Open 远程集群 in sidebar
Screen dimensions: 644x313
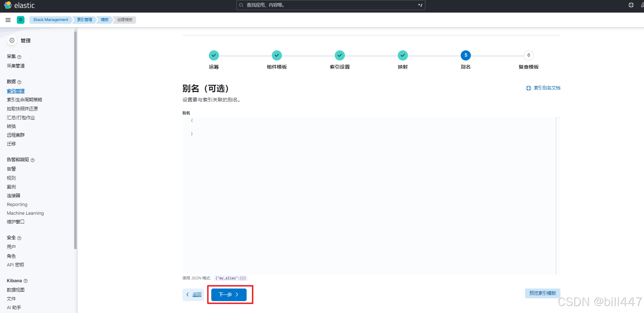pyautogui.click(x=16, y=135)
